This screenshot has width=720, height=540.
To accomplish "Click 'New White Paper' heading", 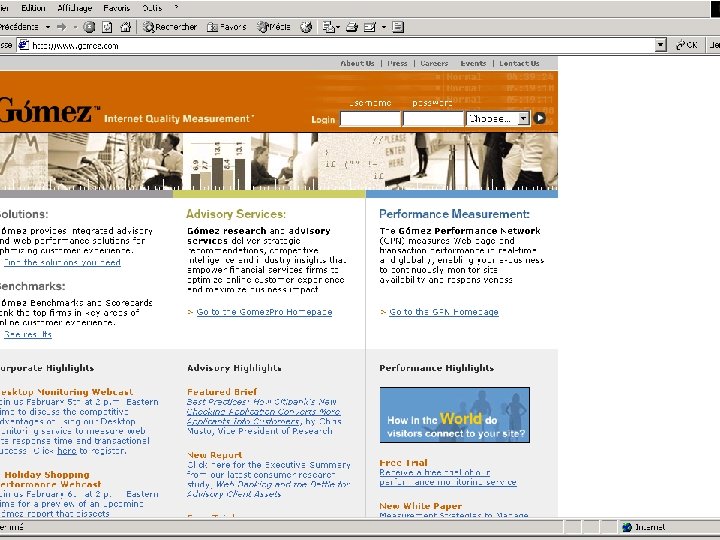I will click(421, 506).
